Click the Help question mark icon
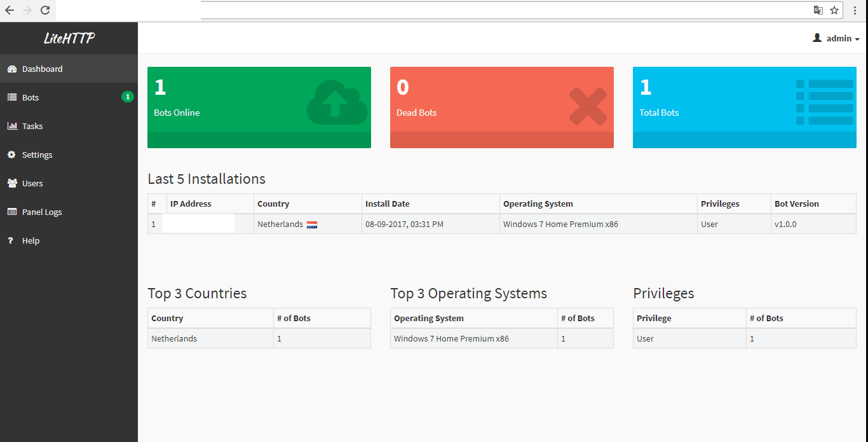868x442 pixels. 11,240
